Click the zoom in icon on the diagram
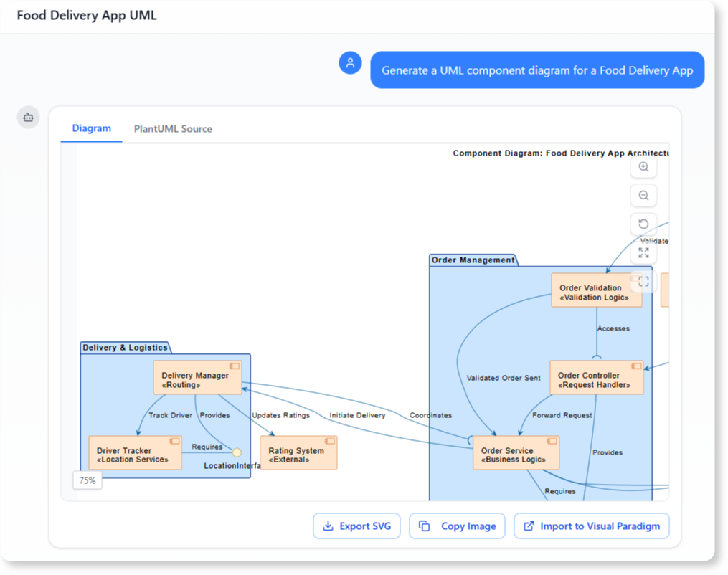The image size is (728, 575). [643, 166]
